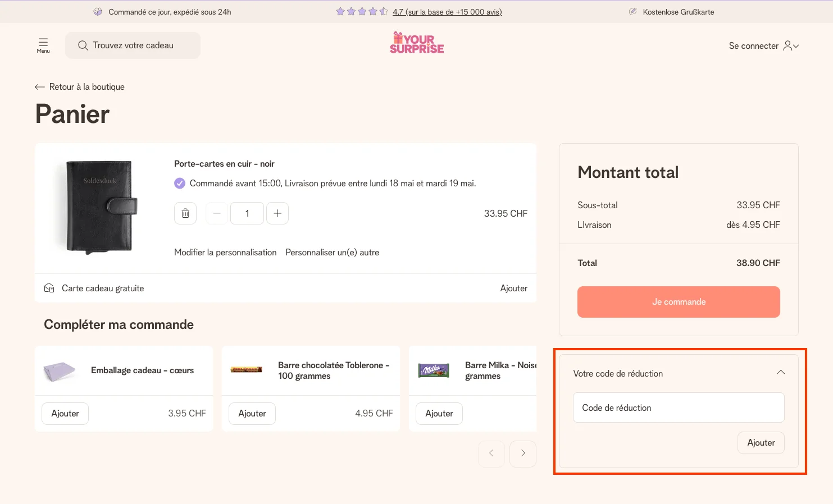Click the Emballage cadeau - cœurs name
Screen dimensions: 833x504
[x=142, y=370]
